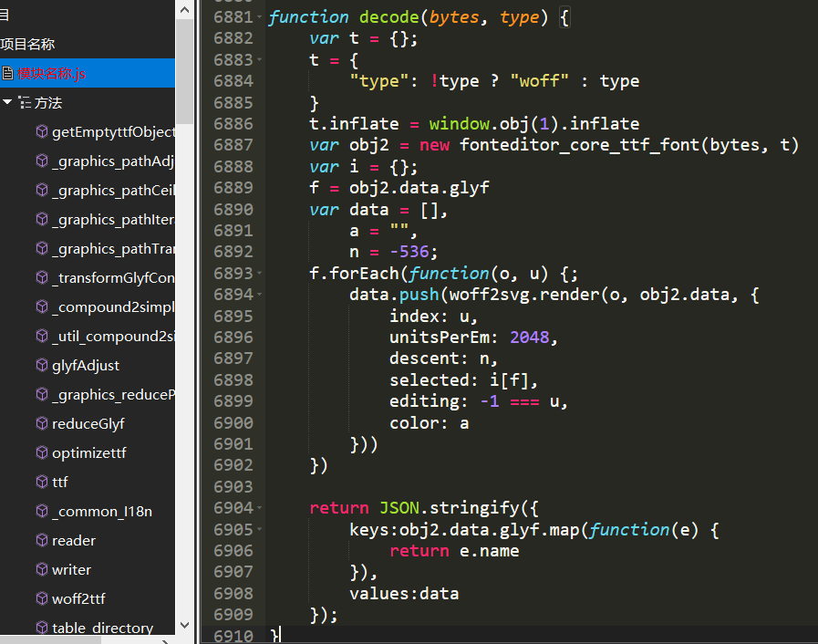Screen dimensions: 818x644
Task: Jump to the woff2ttf method
Action: 78,599
